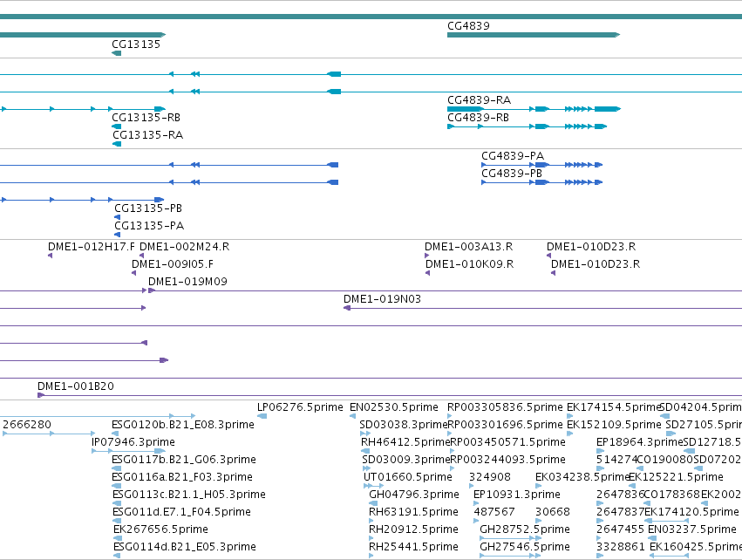Screen dimensions: 742x560
Task: Select transcript CG13135-RA label
Action: pyautogui.click(x=147, y=135)
